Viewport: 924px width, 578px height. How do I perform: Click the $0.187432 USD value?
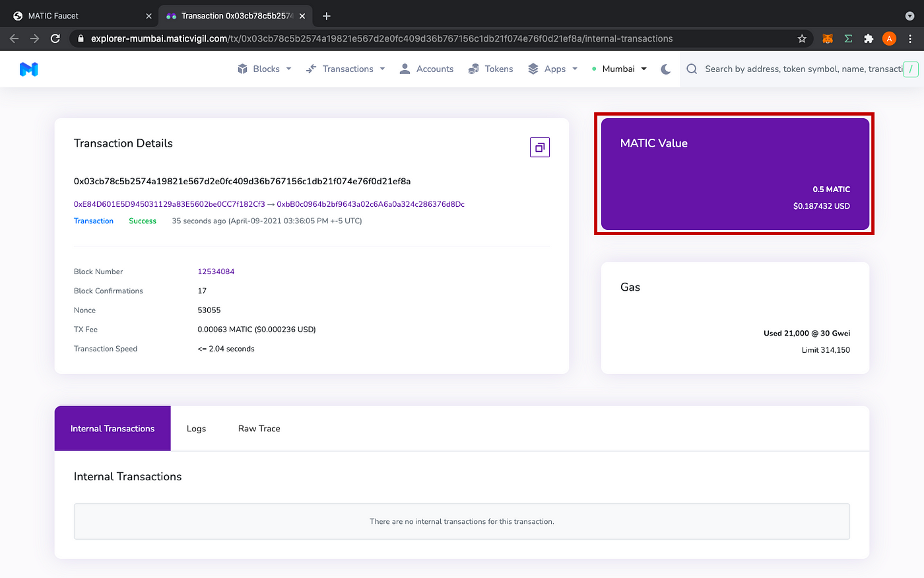822,206
